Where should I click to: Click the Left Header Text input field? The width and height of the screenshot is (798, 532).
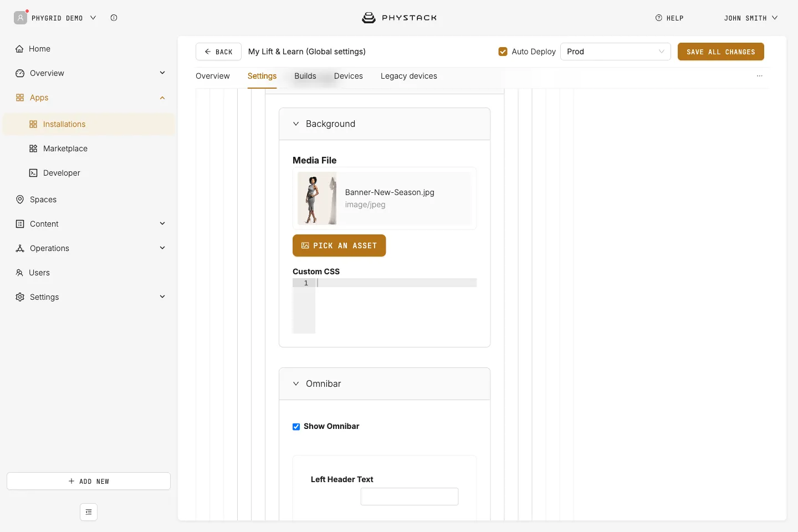click(410, 497)
